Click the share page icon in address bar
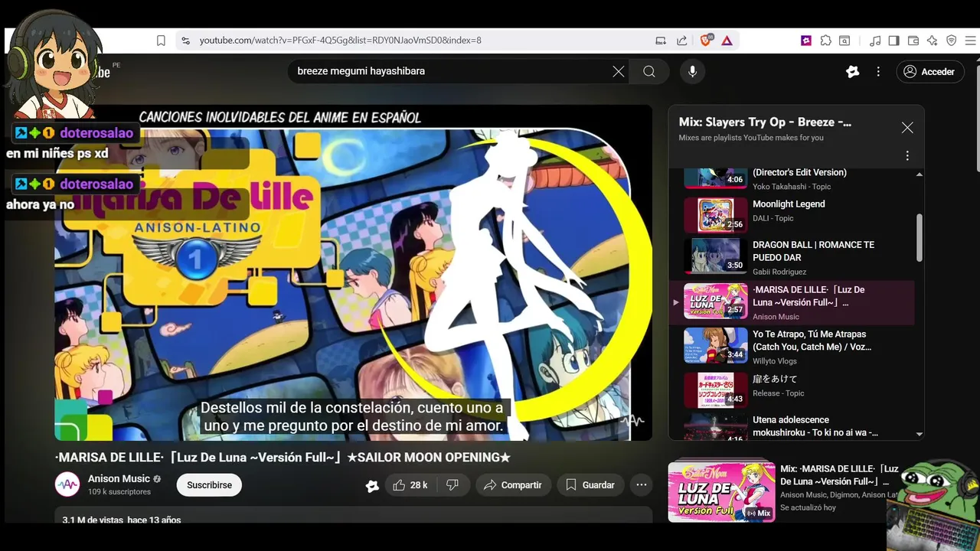Image resolution: width=980 pixels, height=551 pixels. 682,41
